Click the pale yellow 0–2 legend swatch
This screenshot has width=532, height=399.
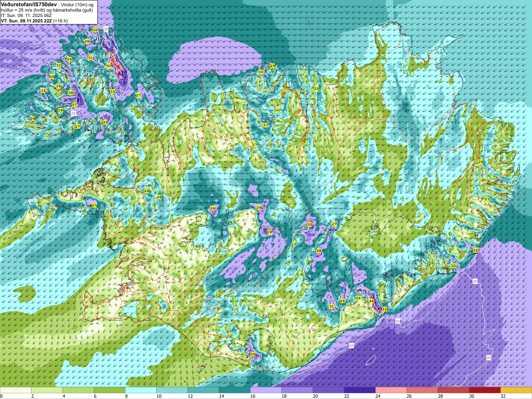pyautogui.click(x=16, y=390)
